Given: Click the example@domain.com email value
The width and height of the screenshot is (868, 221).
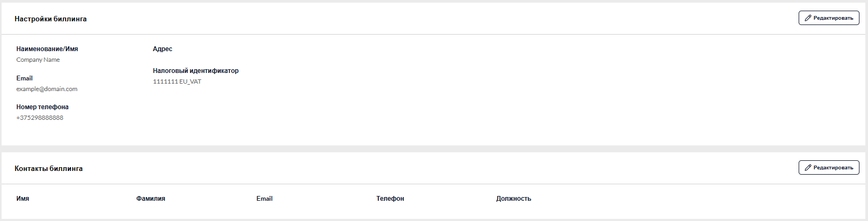Looking at the screenshot, I should (x=47, y=89).
